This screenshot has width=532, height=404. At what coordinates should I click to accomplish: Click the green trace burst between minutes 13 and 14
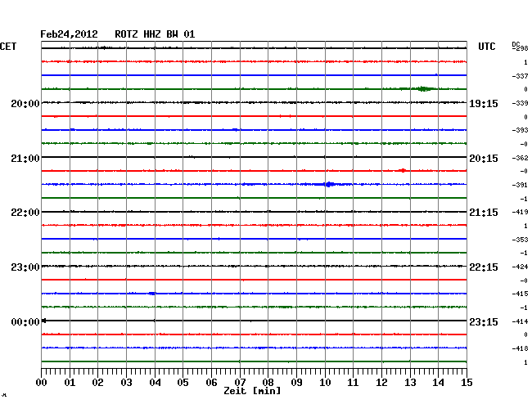point(422,89)
